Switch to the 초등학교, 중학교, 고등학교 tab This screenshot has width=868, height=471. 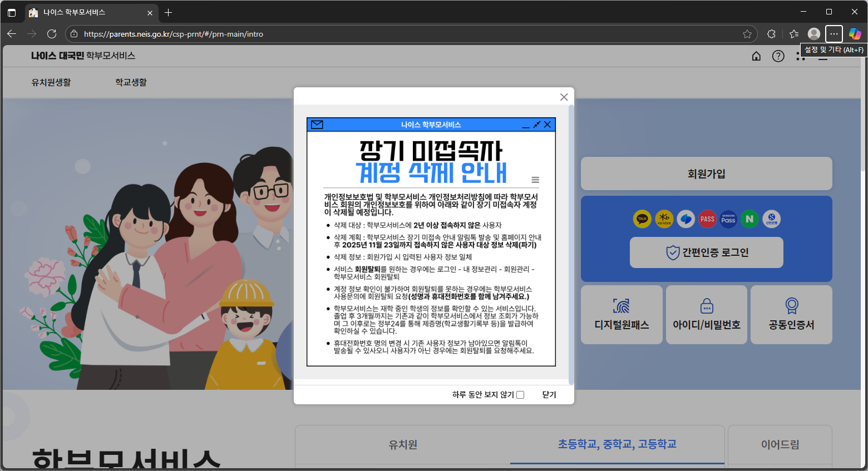pyautogui.click(x=617, y=444)
